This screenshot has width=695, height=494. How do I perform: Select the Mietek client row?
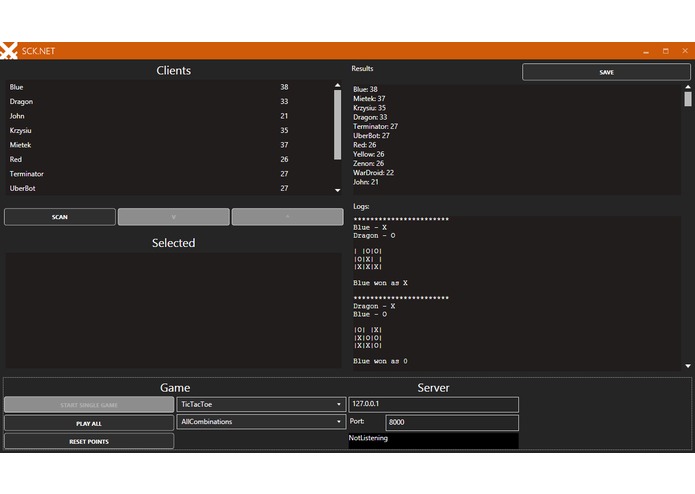[x=168, y=145]
